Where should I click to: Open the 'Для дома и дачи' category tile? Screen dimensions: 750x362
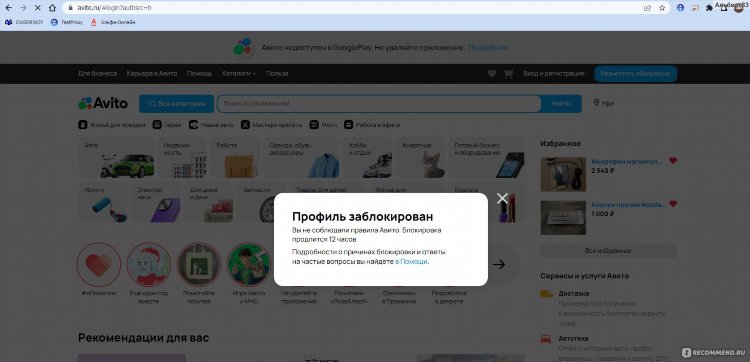209,202
